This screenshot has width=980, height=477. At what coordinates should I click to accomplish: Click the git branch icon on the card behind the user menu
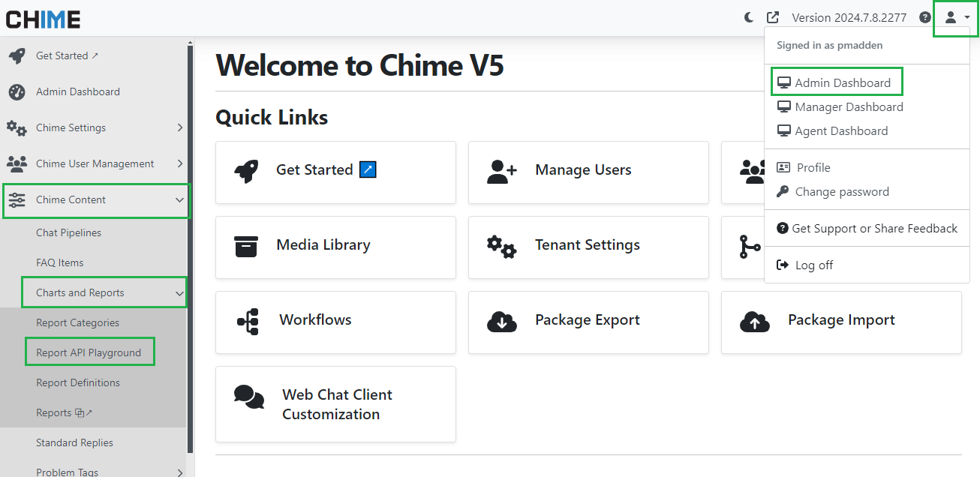click(x=750, y=246)
